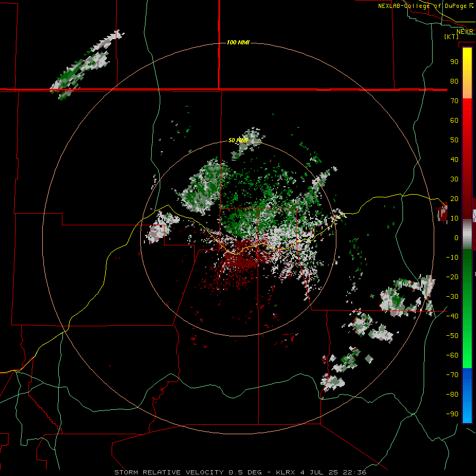
Task: Click the -60 scale value
Action: click(x=452, y=355)
